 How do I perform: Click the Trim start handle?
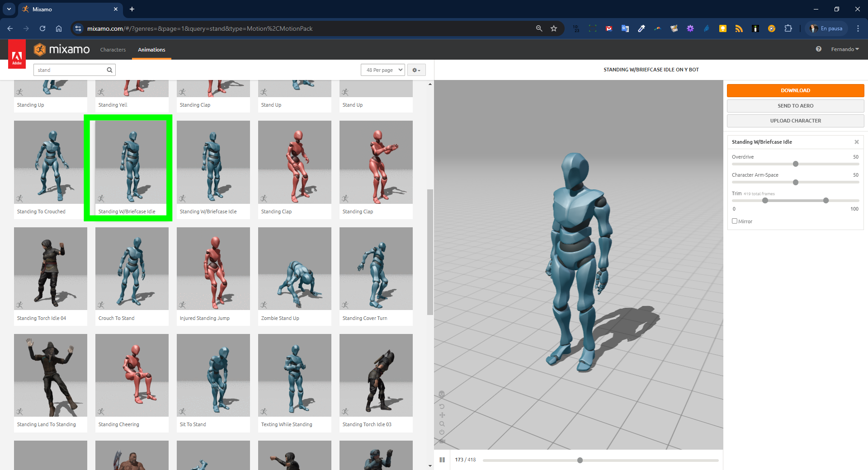(765, 200)
